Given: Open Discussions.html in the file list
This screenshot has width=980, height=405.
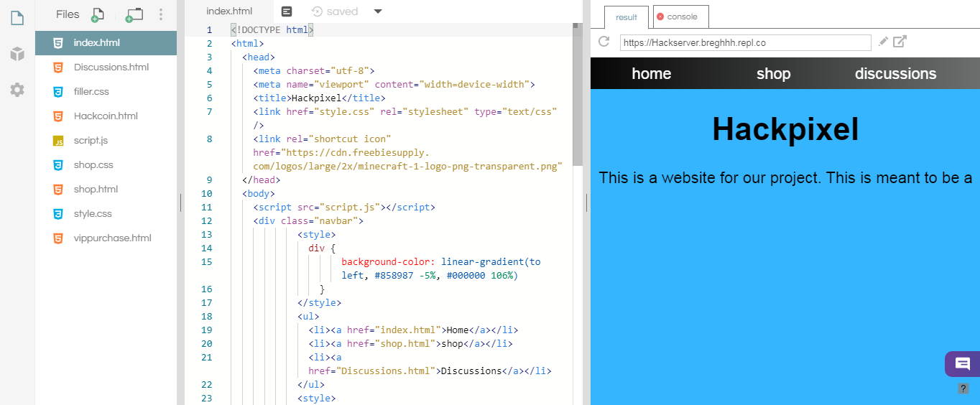Looking at the screenshot, I should click(x=106, y=67).
